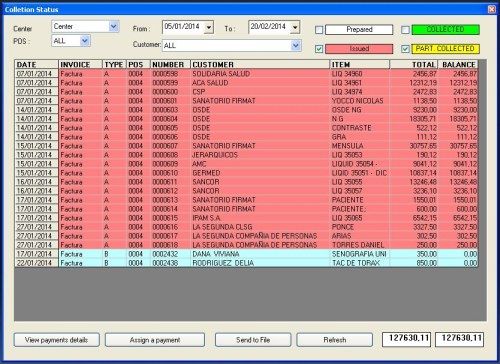Click the INVOICE column header
Image resolution: width=500 pixels, height=364 pixels.
tap(80, 65)
